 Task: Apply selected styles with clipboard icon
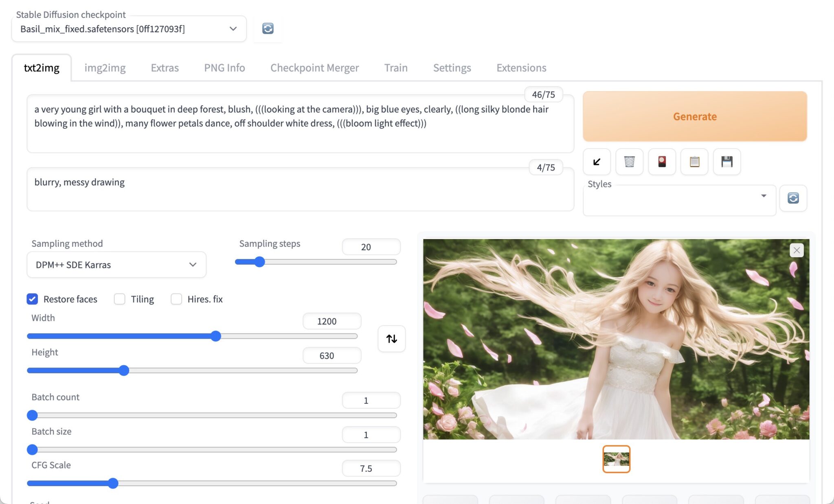(694, 162)
